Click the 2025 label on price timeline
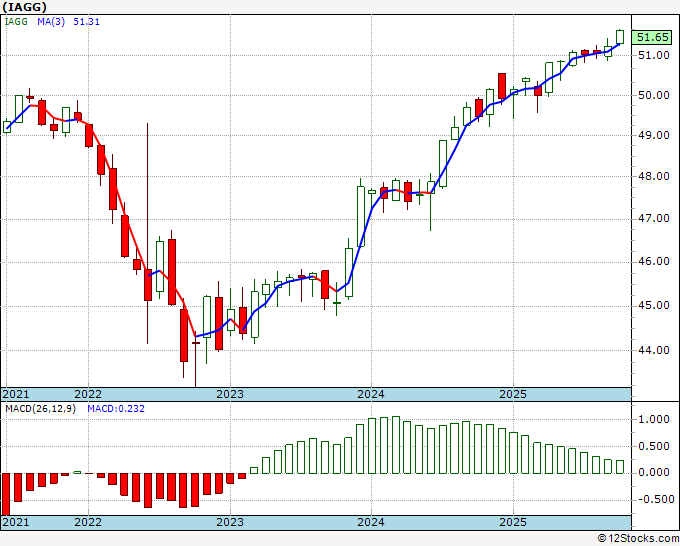 [513, 394]
